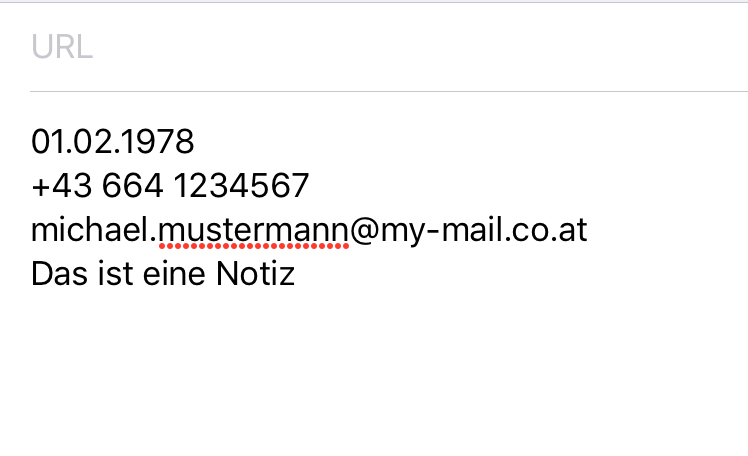Place cursor at end of the email line
This screenshot has height=456, width=748.
coord(588,230)
